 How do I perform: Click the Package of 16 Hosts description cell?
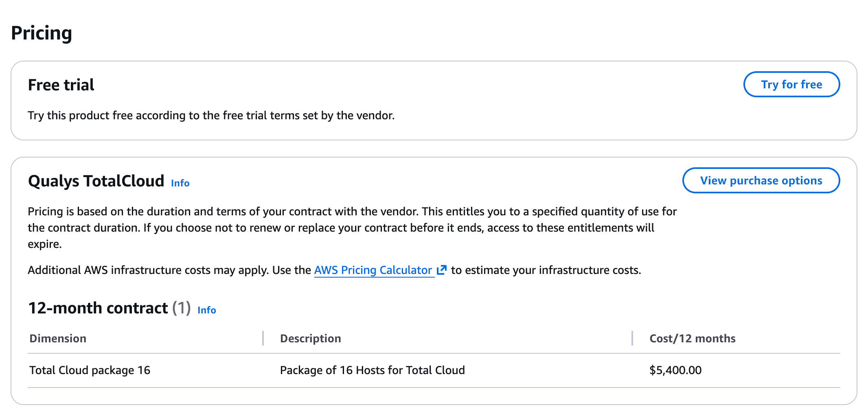372,370
